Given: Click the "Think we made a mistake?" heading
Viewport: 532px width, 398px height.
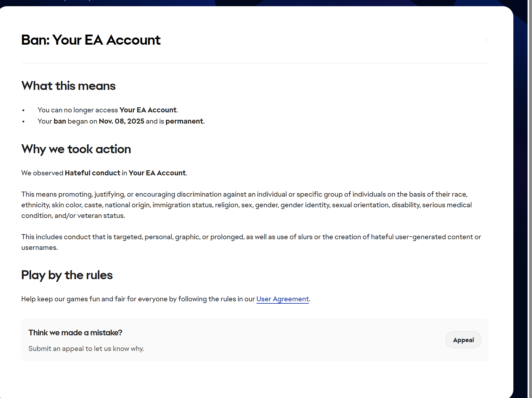Looking at the screenshot, I should (75, 333).
